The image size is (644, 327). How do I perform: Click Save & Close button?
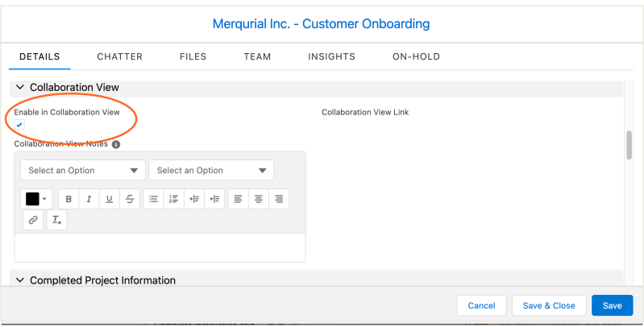pyautogui.click(x=549, y=305)
